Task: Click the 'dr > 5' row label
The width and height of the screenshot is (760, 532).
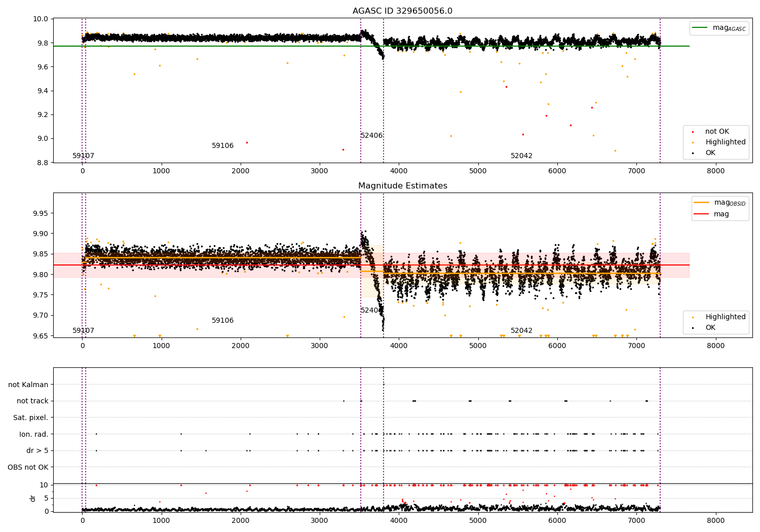Action: [x=37, y=451]
